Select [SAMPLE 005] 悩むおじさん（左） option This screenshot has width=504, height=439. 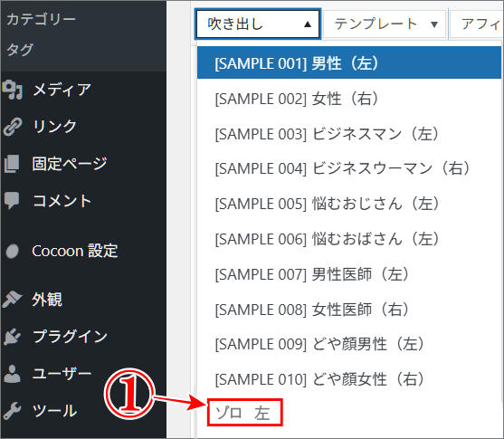349,204
